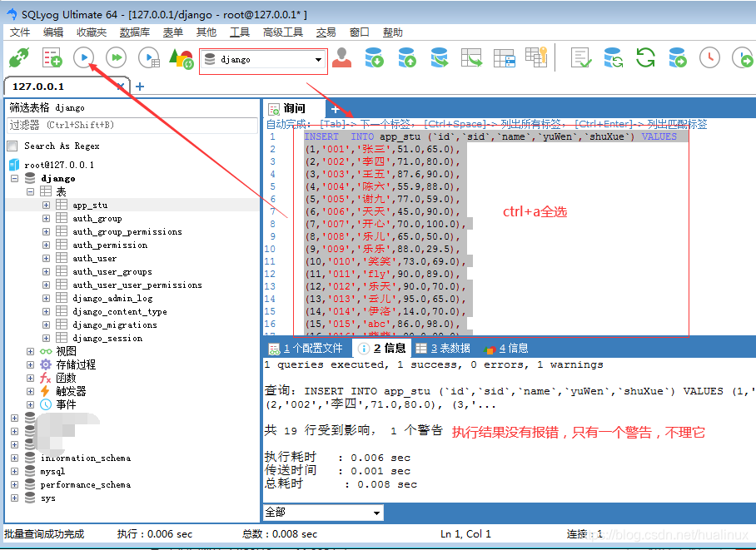
Task: Open the user manager icon
Action: pos(342,57)
